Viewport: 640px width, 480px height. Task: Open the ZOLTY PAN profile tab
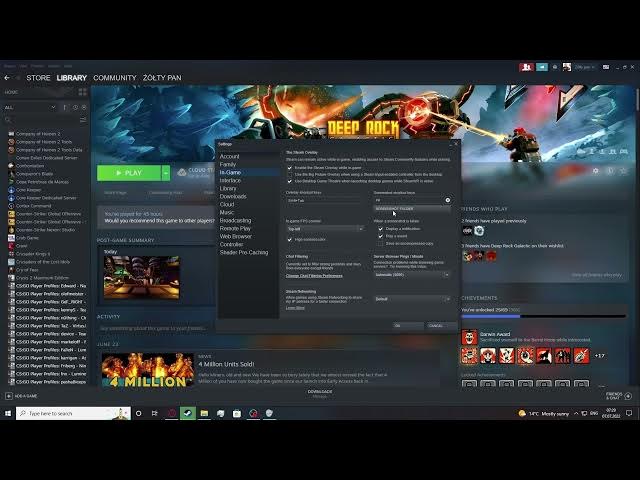(x=162, y=78)
